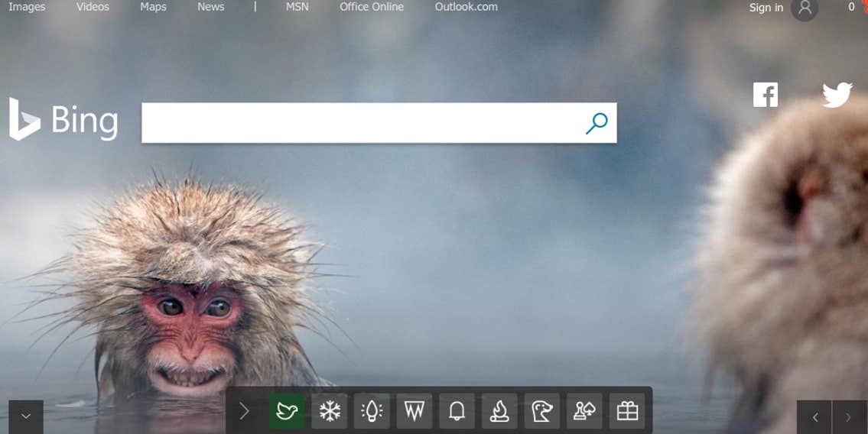Image resolution: width=868 pixels, height=434 pixels.
Task: Expand the carousel right arrow chevron
Action: pyautogui.click(x=244, y=411)
